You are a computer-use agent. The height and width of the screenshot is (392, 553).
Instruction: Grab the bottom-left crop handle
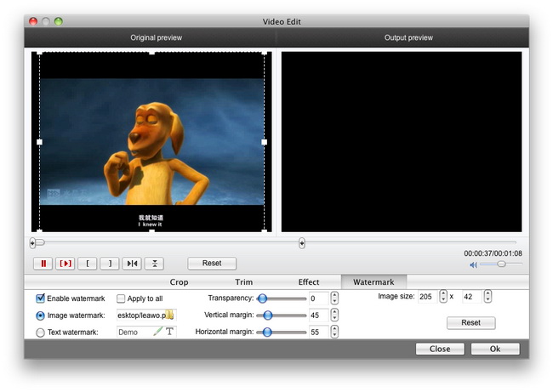tap(39, 231)
